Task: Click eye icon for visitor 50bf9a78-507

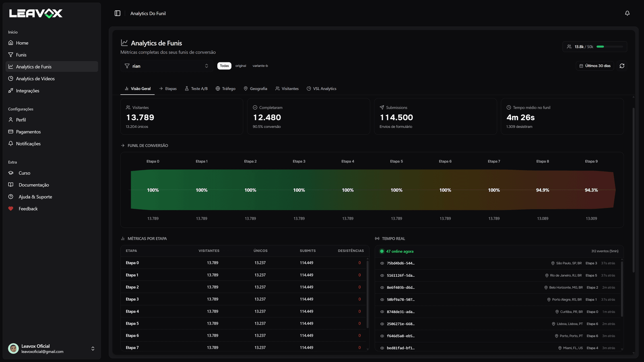Action: coord(382,300)
